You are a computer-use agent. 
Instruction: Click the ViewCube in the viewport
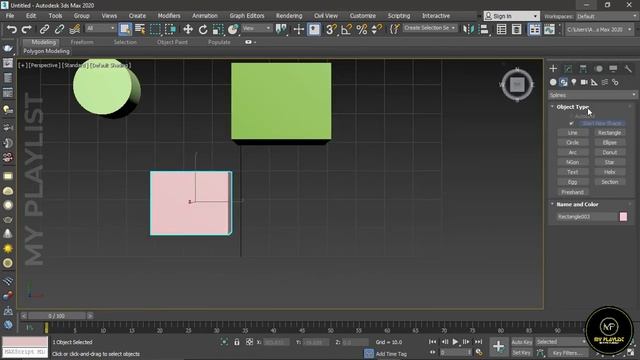[517, 85]
